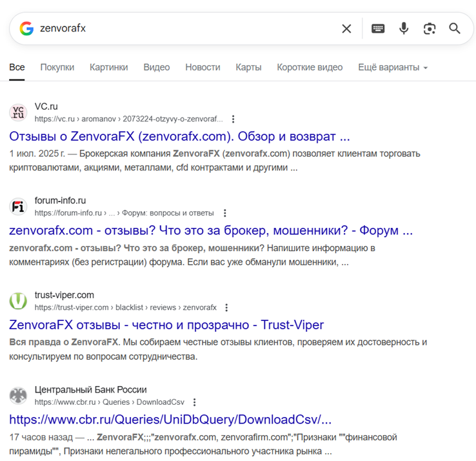Image resolution: width=476 pixels, height=461 pixels.
Task: Open three-dot menu for VC.ru result
Action: [x=233, y=119]
